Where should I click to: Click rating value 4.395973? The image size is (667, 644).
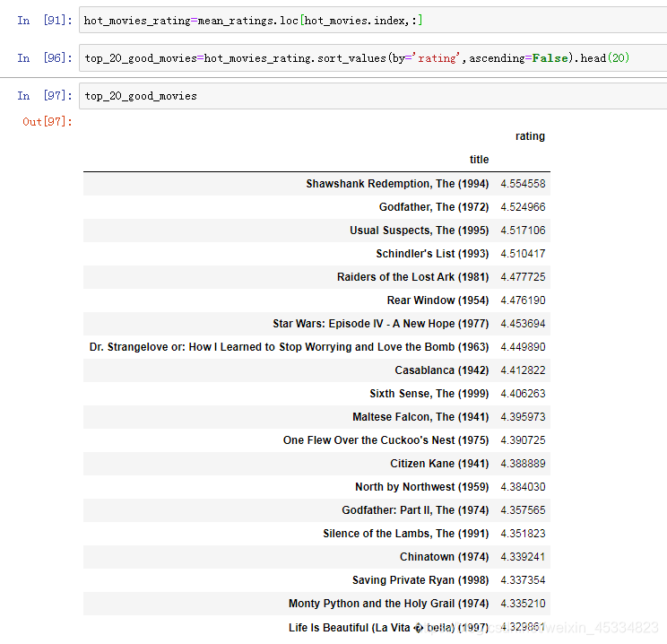(x=523, y=417)
